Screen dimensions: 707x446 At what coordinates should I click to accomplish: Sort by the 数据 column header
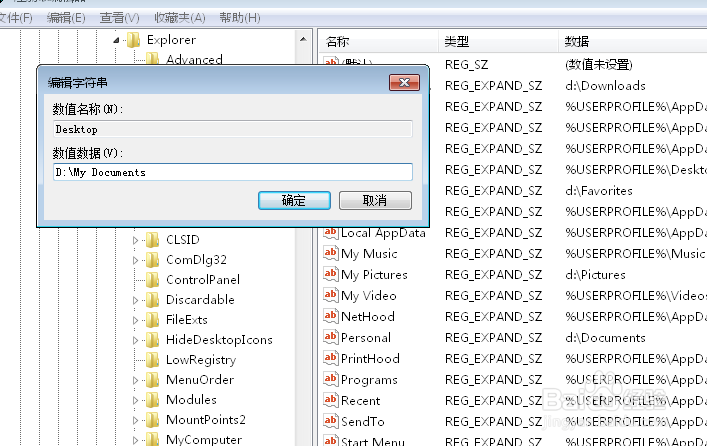click(633, 41)
